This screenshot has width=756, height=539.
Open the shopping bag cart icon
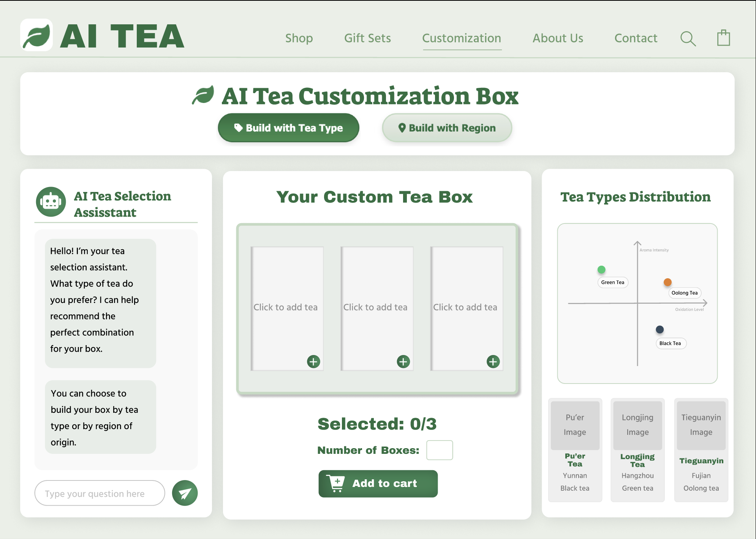723,38
